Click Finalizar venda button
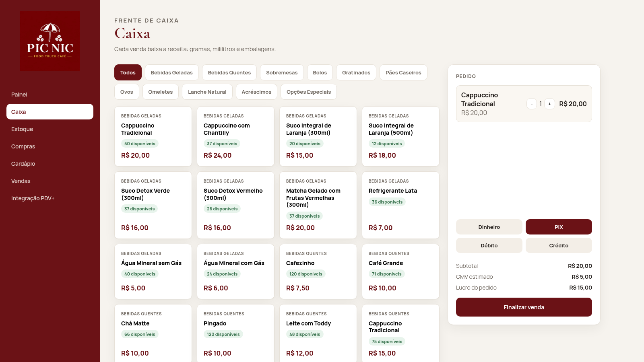The height and width of the screenshot is (362, 644). pyautogui.click(x=524, y=307)
